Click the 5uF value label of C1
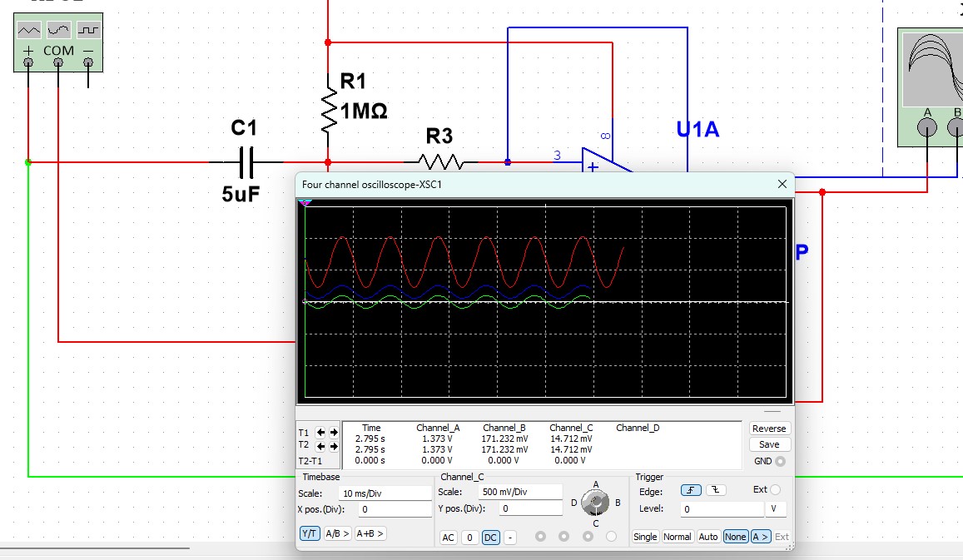 click(241, 194)
